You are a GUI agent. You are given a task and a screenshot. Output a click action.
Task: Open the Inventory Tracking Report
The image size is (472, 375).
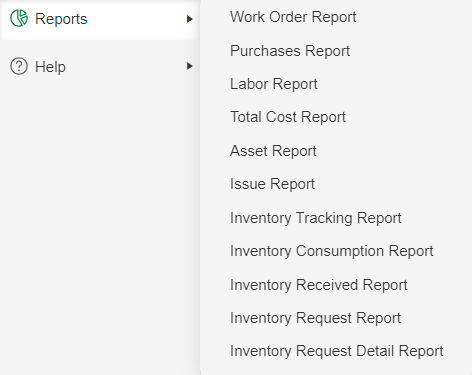click(315, 218)
